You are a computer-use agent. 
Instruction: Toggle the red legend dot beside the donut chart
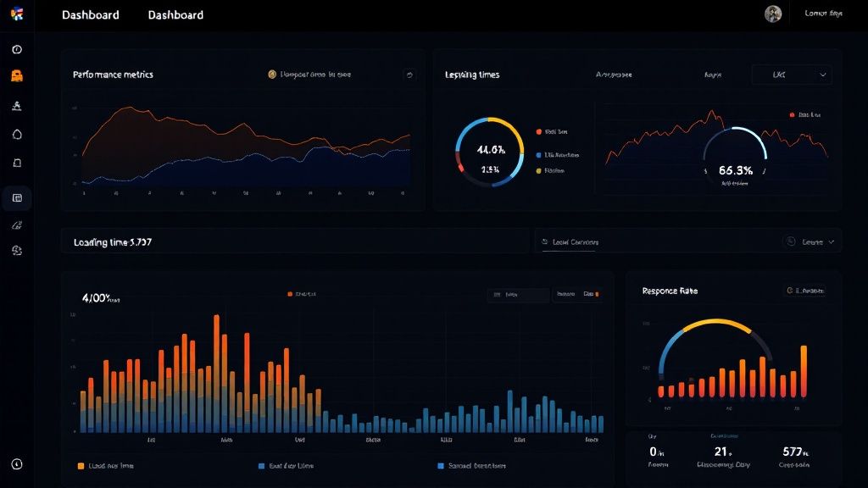(538, 131)
